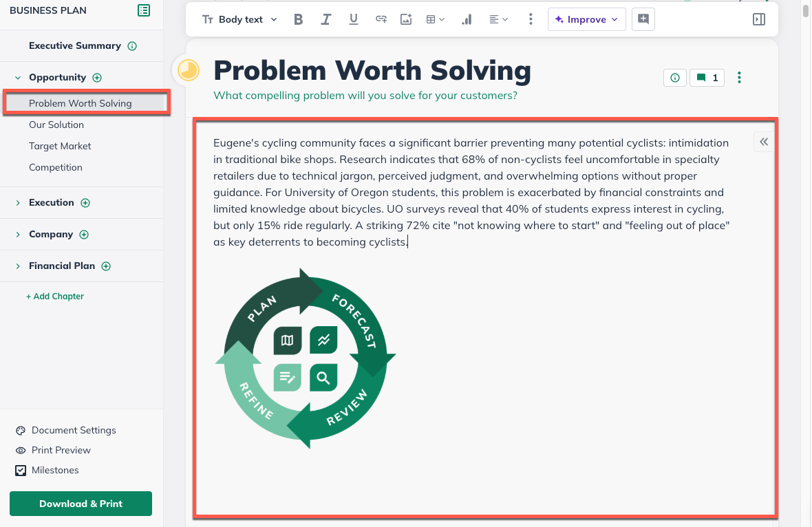
Task: Click the section prompt subtitle text
Action: [365, 95]
